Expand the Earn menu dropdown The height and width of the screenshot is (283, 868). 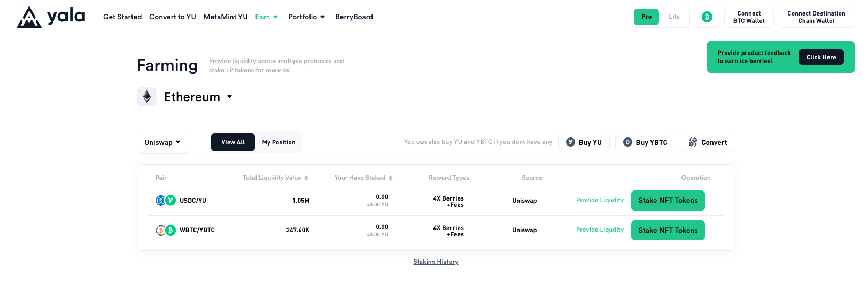point(267,17)
